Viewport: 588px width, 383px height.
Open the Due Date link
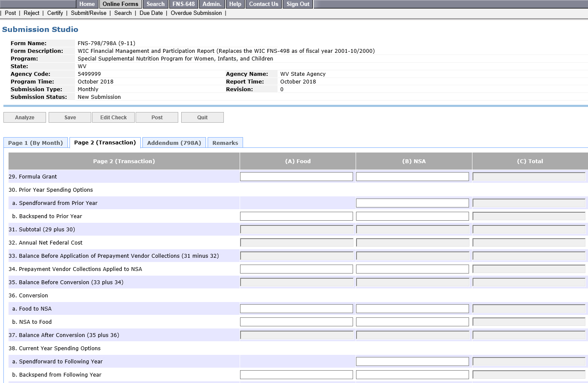click(151, 13)
